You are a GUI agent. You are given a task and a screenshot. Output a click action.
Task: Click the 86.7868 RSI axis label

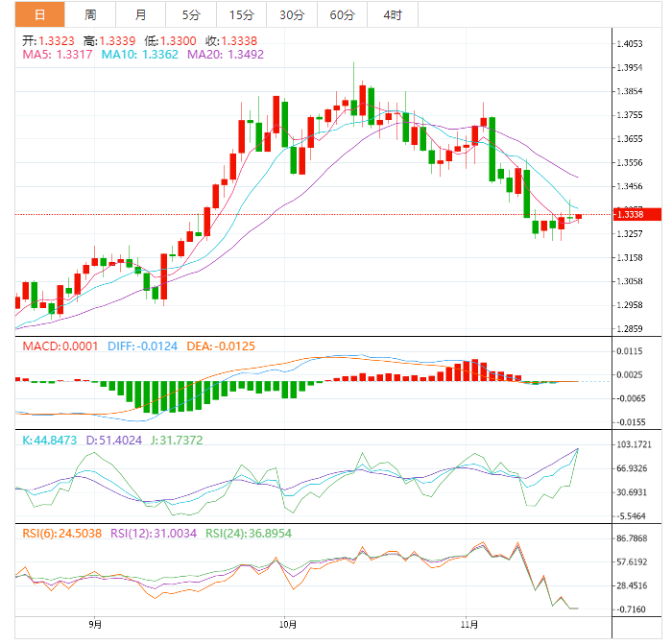click(x=632, y=538)
